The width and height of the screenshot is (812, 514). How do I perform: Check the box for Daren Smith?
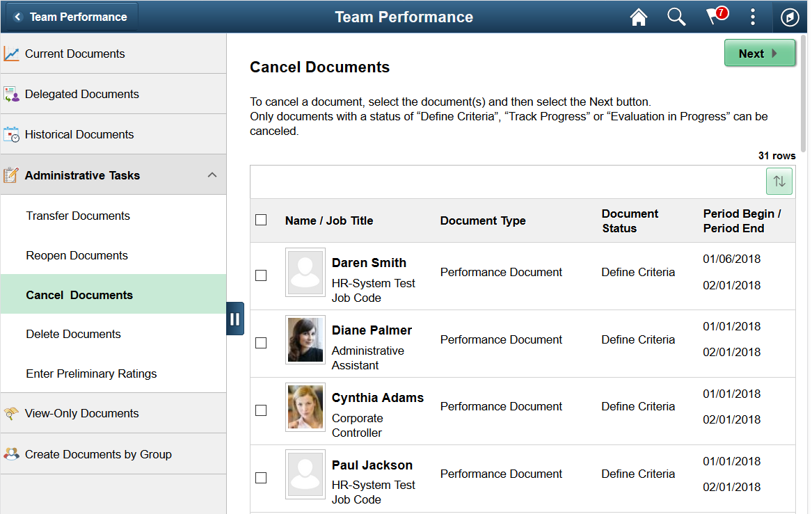coord(261,275)
